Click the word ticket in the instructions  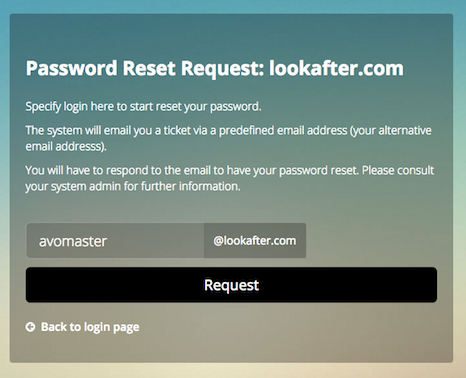pos(177,130)
